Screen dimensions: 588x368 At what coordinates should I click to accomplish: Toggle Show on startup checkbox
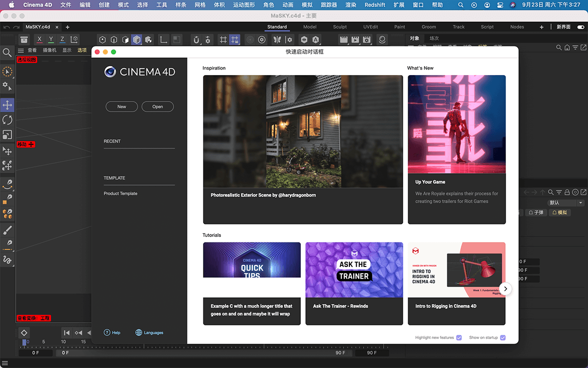[503, 338]
